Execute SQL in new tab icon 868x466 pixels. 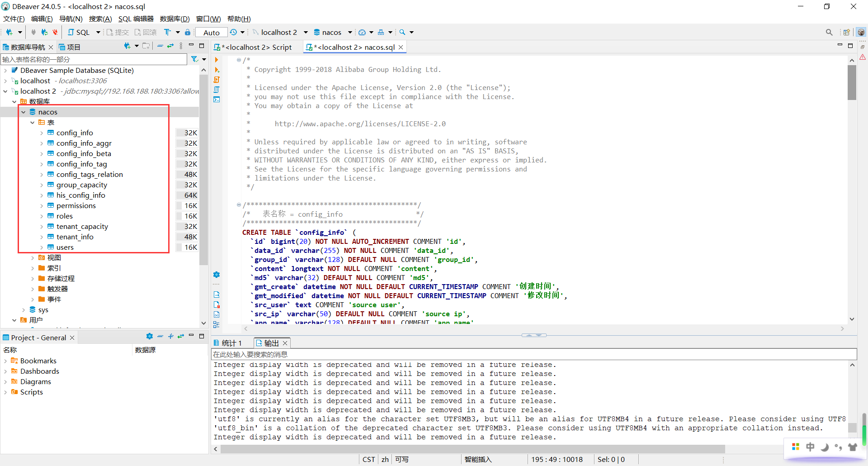coord(217,70)
